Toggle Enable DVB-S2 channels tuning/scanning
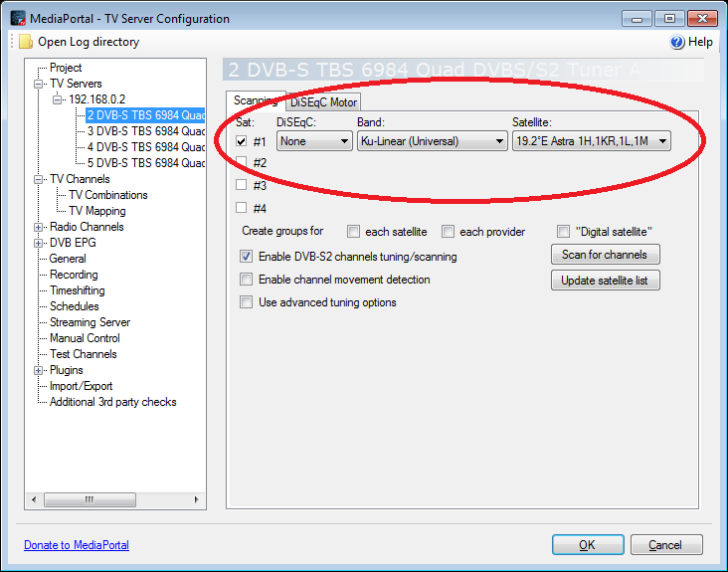 (x=246, y=257)
